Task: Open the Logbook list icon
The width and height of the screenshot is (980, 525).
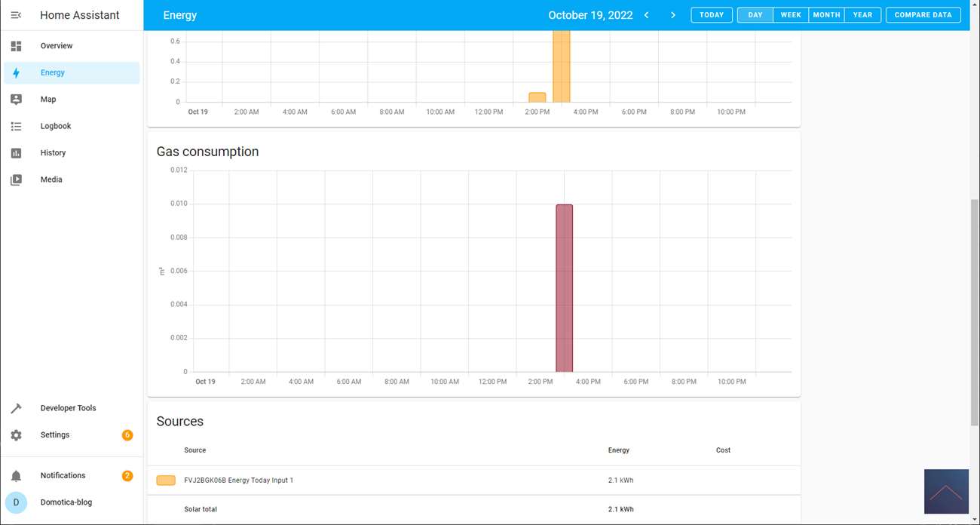Action: [x=16, y=127]
